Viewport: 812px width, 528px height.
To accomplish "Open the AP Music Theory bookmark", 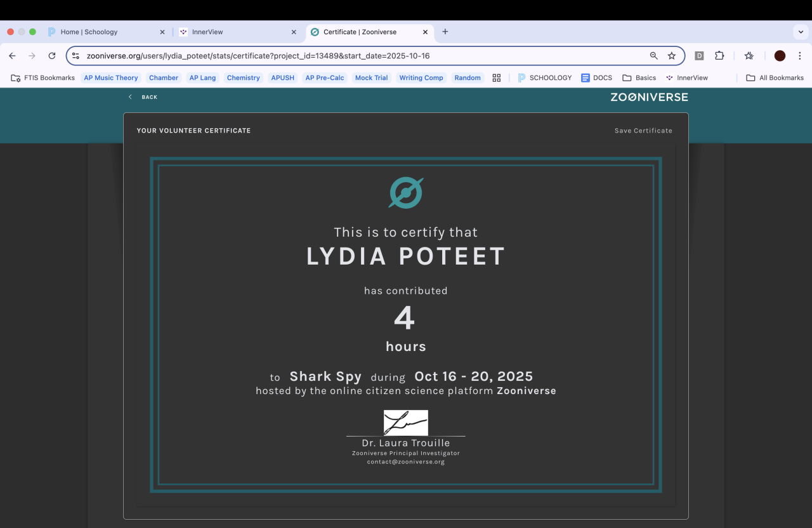I will point(111,77).
